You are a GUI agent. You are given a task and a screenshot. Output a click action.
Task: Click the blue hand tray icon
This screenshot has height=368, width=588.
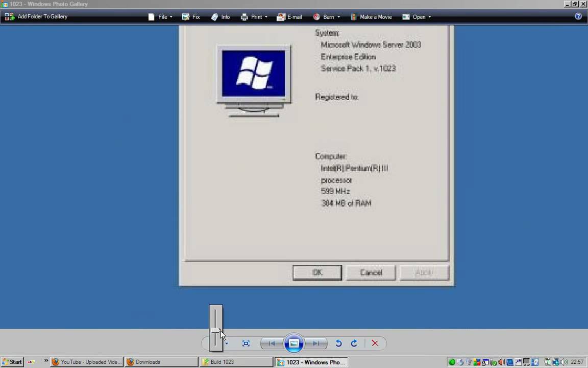pos(510,362)
